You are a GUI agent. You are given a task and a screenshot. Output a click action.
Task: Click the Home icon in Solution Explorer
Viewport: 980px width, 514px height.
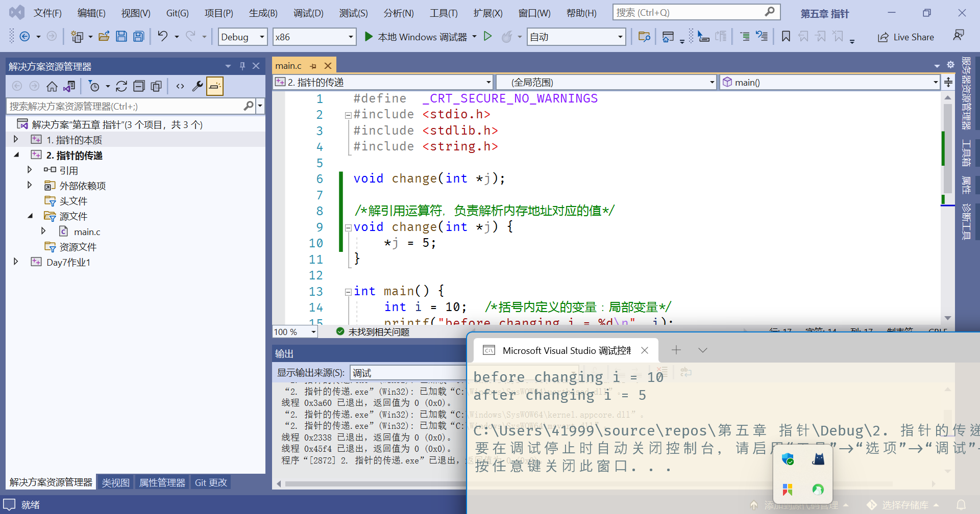click(52, 86)
